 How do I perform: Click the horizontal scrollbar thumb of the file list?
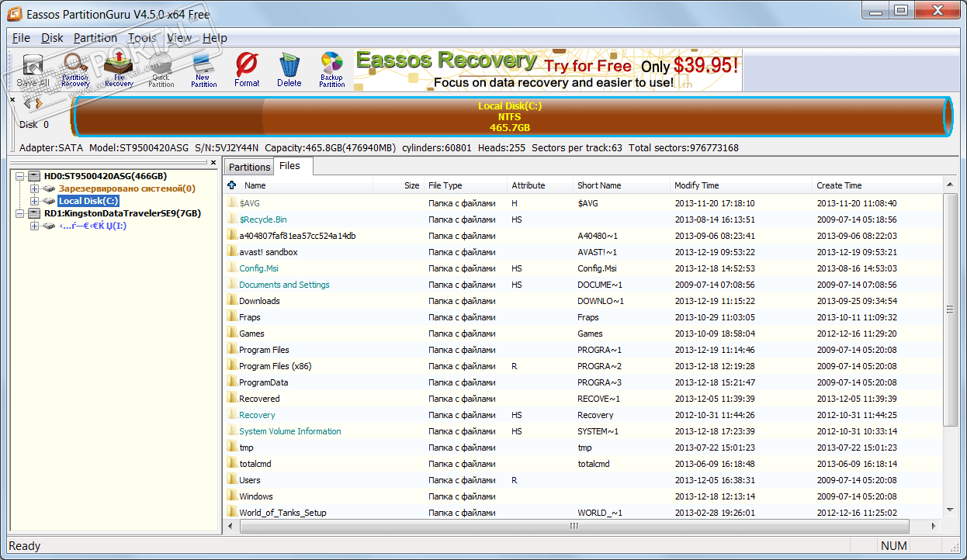574,526
